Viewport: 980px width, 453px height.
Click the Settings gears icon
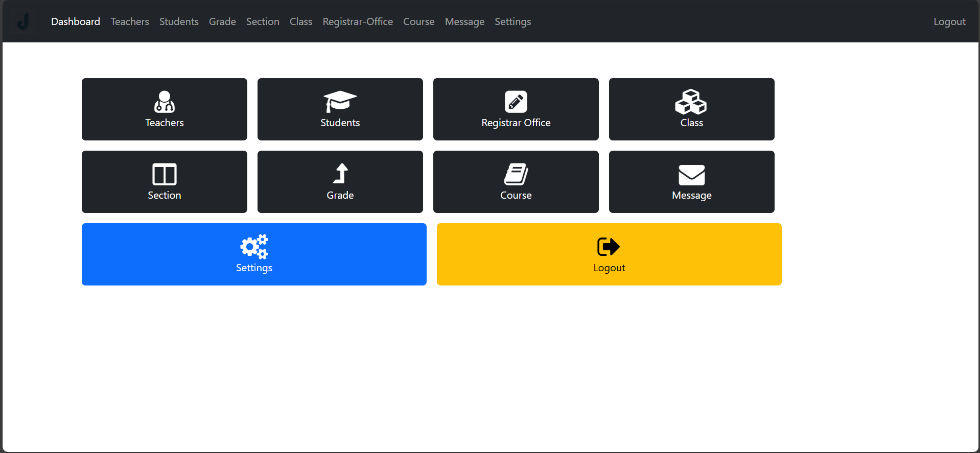[x=254, y=247]
